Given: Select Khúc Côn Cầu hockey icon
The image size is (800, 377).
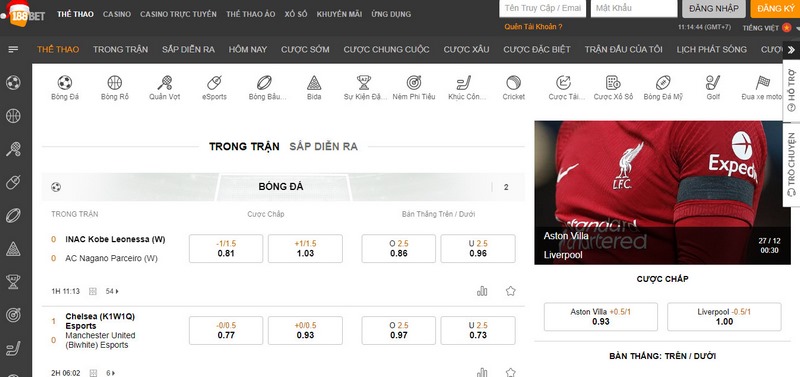Looking at the screenshot, I should pos(463,83).
